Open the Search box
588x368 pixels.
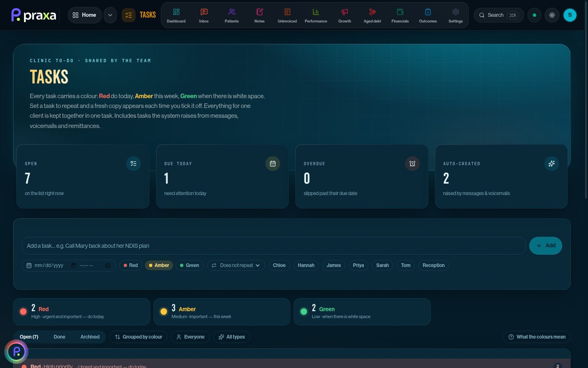tap(499, 15)
